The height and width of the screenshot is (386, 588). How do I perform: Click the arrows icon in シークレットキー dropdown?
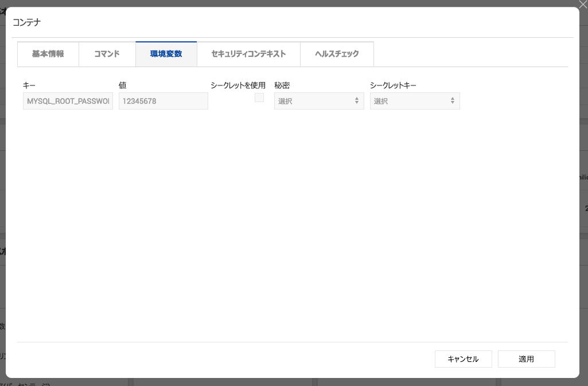click(453, 101)
